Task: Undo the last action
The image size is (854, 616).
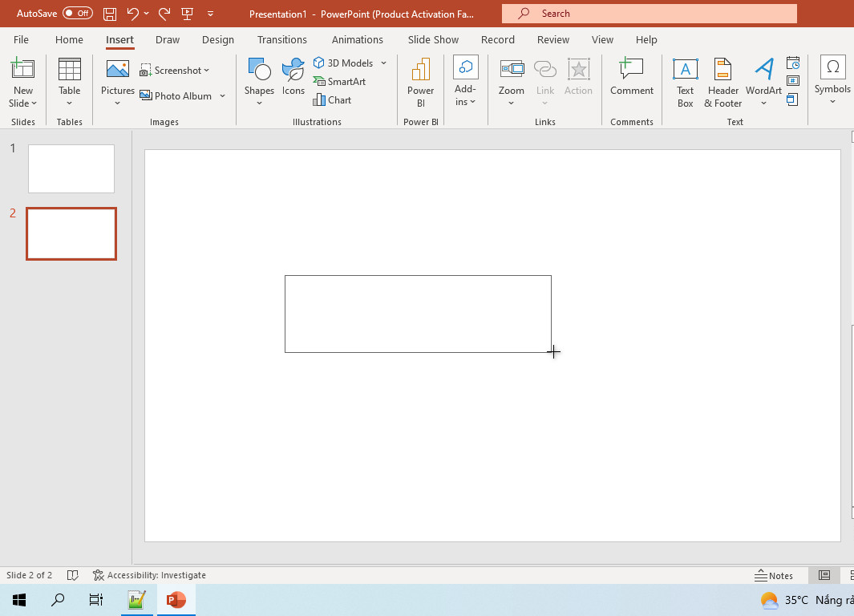Action: click(x=132, y=14)
